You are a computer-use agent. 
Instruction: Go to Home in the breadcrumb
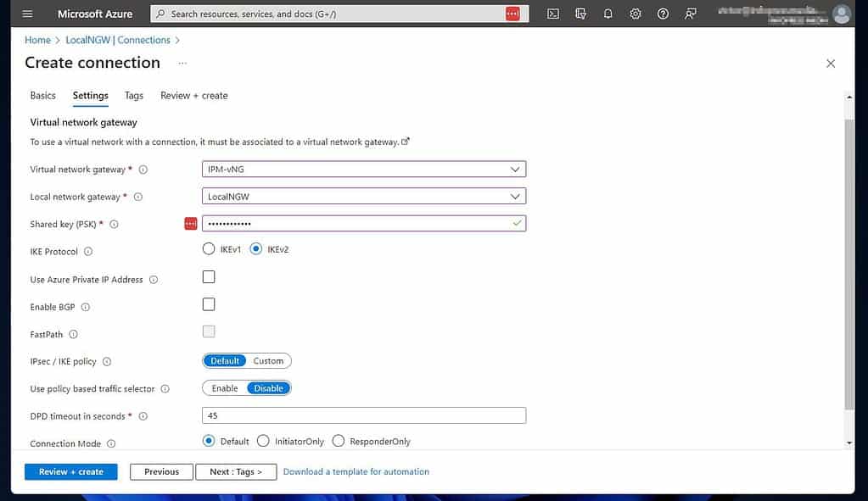click(37, 40)
